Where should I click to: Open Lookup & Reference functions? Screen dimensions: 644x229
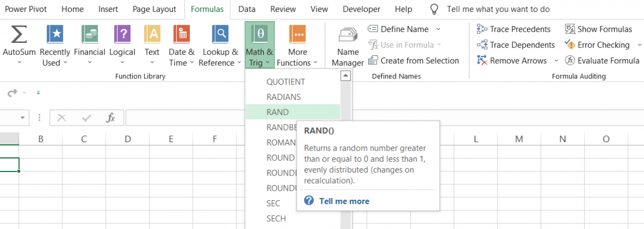(220, 35)
